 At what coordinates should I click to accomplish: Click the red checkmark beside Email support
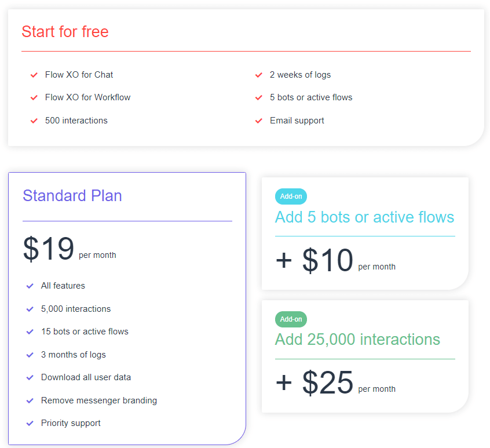tap(259, 121)
